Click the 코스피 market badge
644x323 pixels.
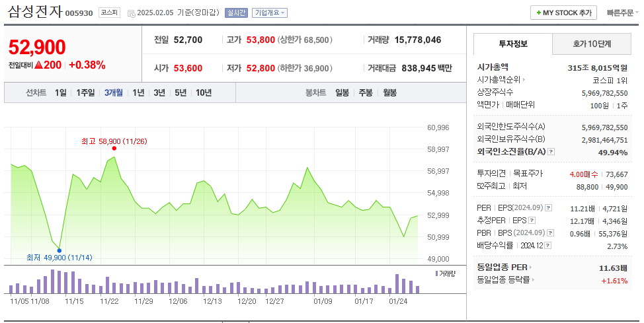click(x=109, y=13)
